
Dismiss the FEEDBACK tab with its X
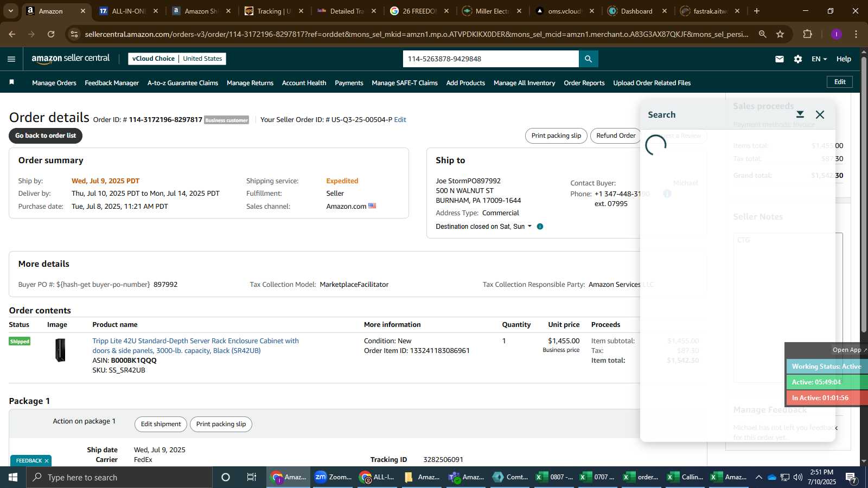(x=47, y=461)
